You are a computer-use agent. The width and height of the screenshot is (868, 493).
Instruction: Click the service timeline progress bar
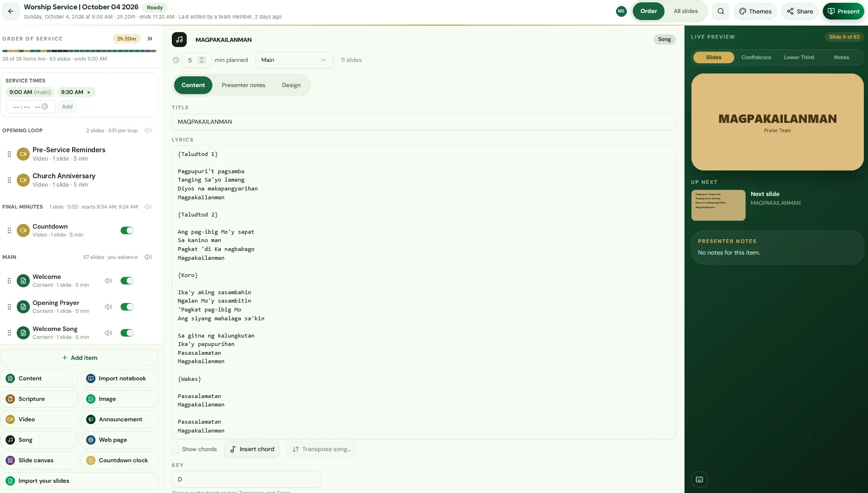click(79, 51)
